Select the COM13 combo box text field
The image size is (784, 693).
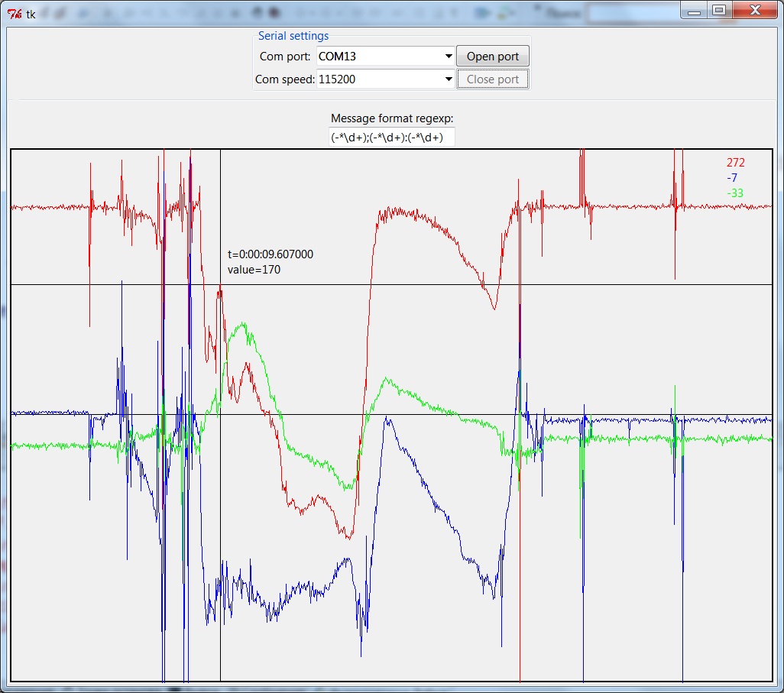378,57
